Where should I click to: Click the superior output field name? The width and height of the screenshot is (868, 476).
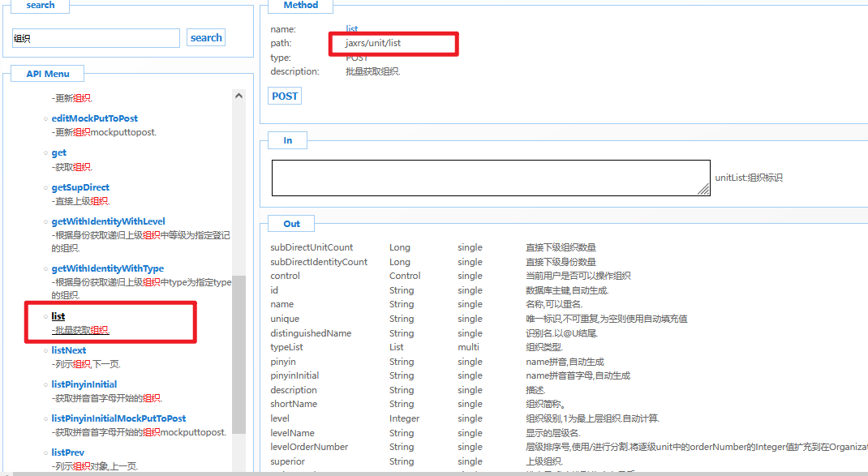click(x=287, y=461)
